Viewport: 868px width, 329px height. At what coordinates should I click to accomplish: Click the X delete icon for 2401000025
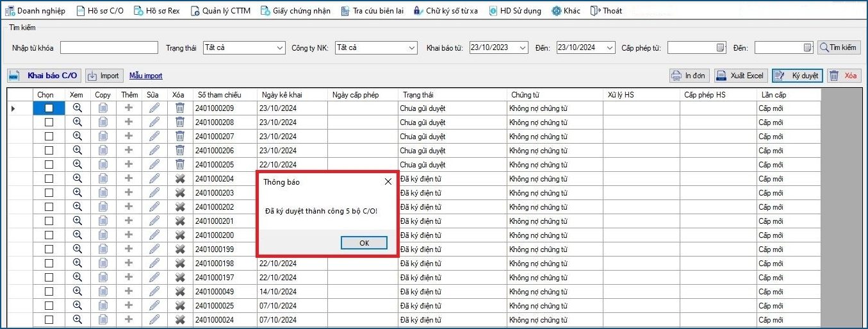pos(180,305)
